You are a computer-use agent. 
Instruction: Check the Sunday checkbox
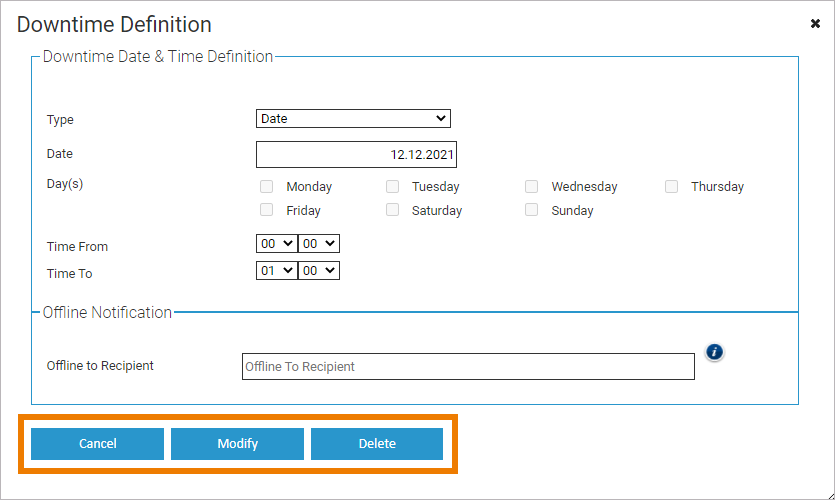[532, 210]
